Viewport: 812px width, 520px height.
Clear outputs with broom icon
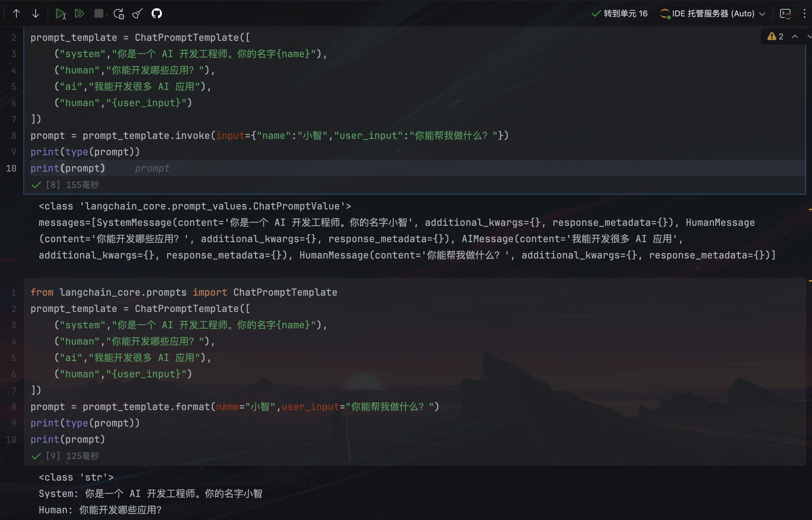tap(137, 14)
